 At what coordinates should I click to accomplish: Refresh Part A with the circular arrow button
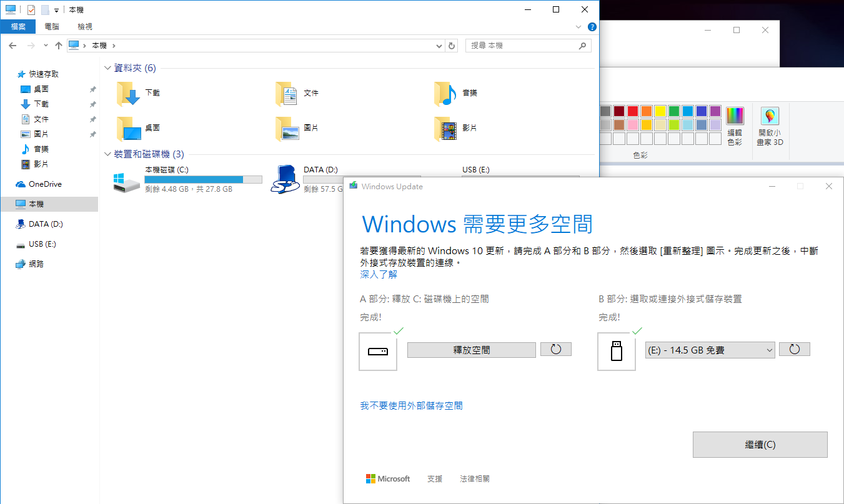point(556,349)
